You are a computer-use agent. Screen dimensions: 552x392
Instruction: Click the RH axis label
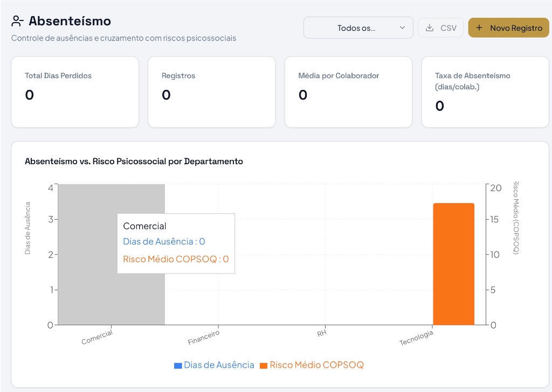[x=322, y=333]
